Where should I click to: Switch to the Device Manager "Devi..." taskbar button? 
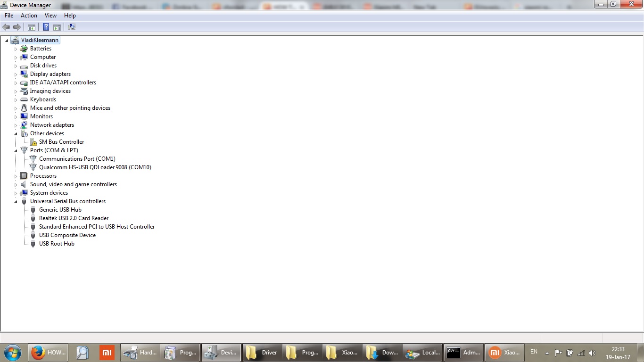[x=222, y=352]
